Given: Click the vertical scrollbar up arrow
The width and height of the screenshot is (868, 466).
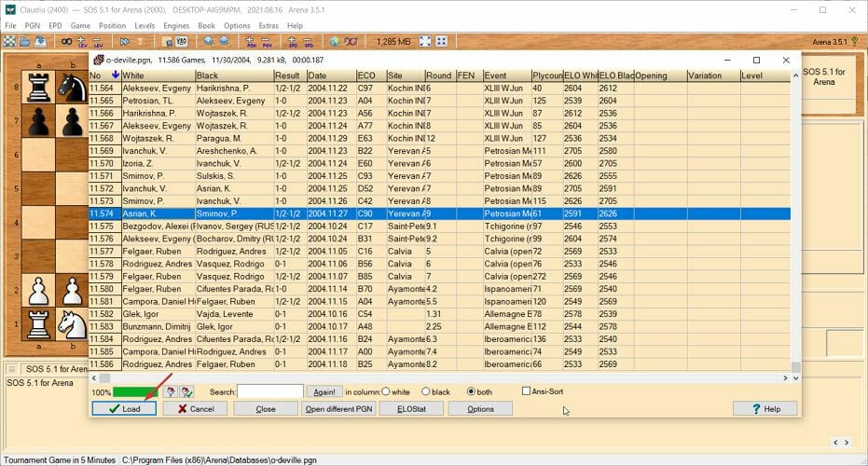Looking at the screenshot, I should click(x=795, y=75).
